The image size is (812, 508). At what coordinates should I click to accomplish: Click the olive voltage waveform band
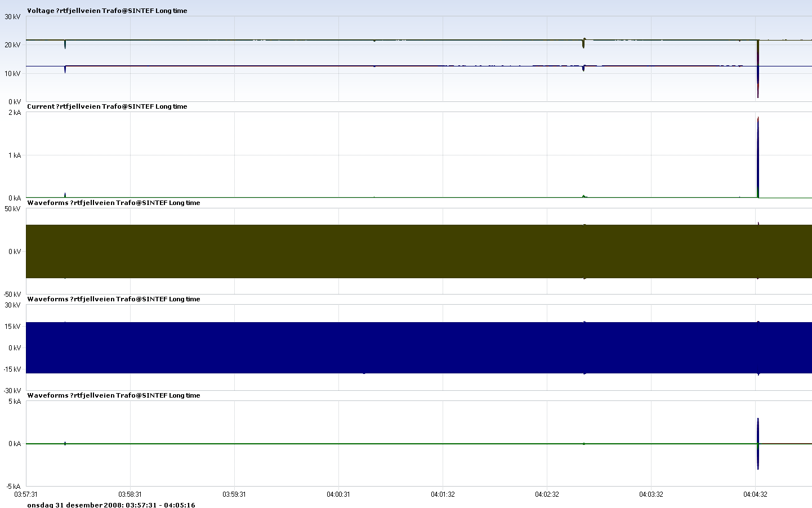tap(419, 251)
